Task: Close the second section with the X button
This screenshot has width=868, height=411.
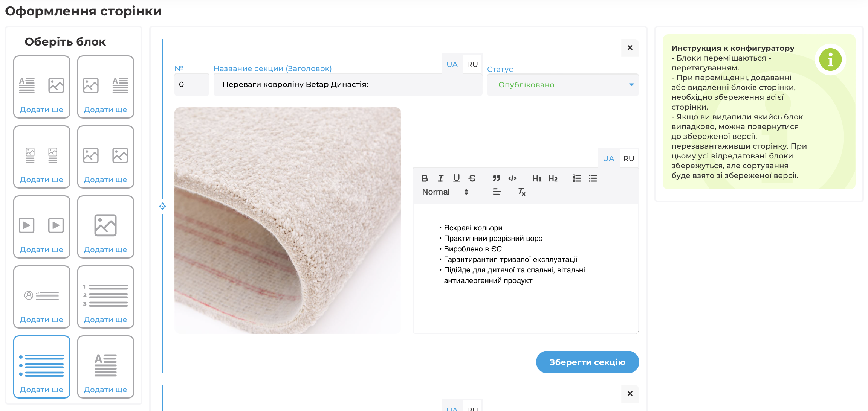Action: pos(630,393)
